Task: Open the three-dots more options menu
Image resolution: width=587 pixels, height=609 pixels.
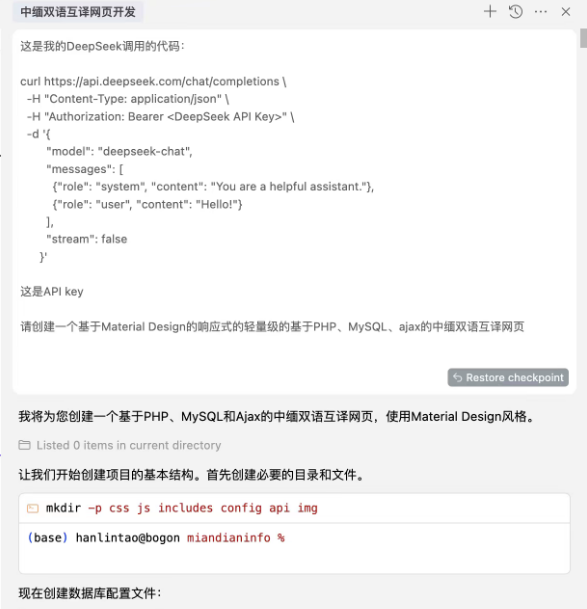Action: [x=541, y=12]
